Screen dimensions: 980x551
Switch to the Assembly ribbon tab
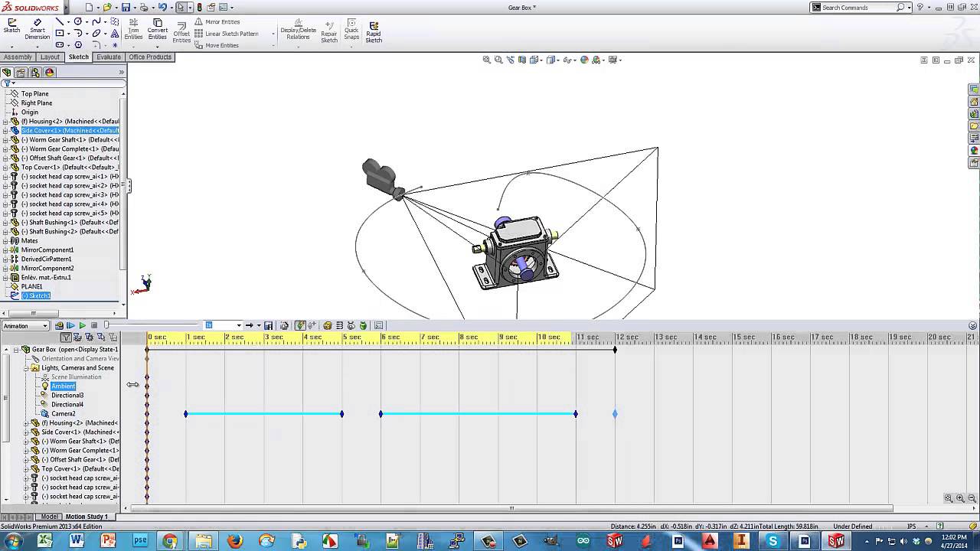pyautogui.click(x=18, y=57)
